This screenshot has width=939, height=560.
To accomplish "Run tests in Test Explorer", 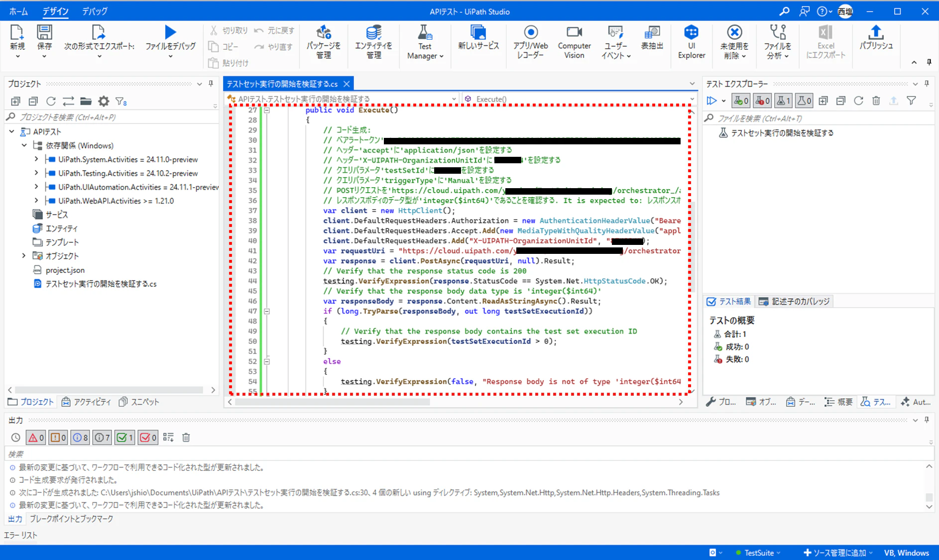I will (711, 101).
